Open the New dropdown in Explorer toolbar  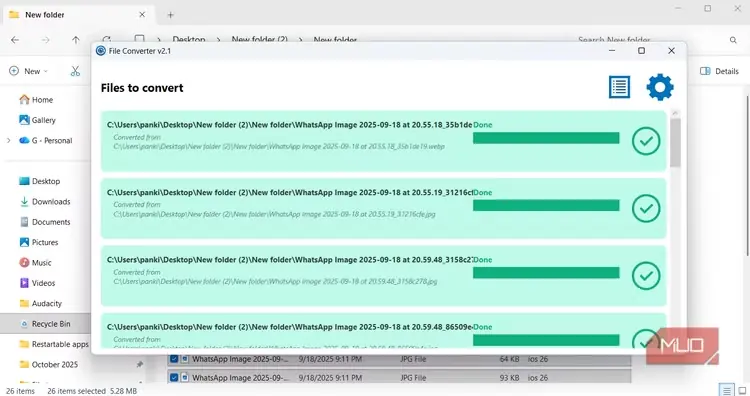click(29, 71)
